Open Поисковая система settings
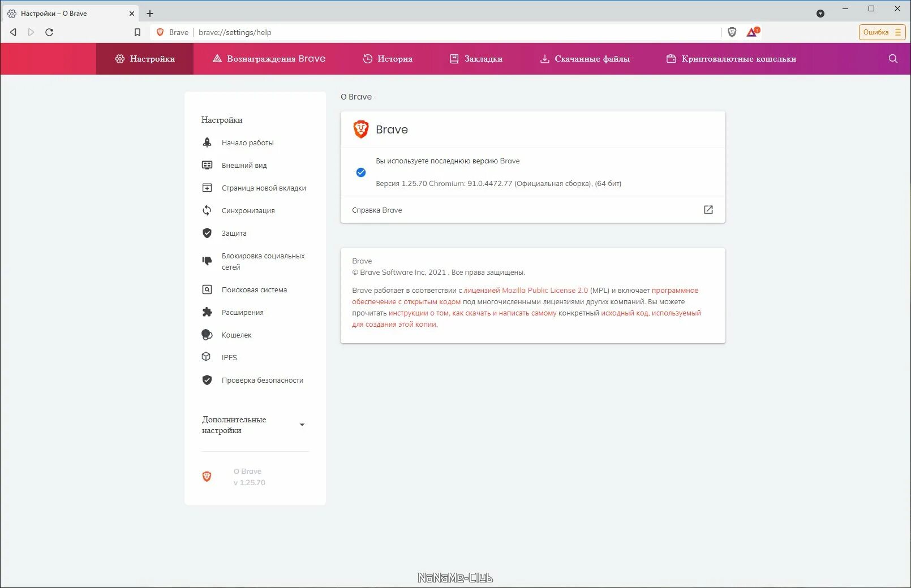 point(255,290)
